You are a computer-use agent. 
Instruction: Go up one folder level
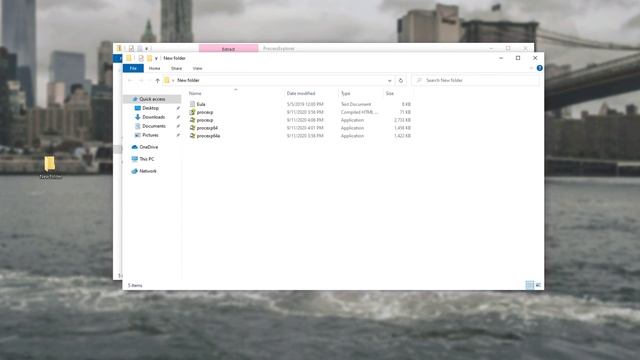coord(158,80)
